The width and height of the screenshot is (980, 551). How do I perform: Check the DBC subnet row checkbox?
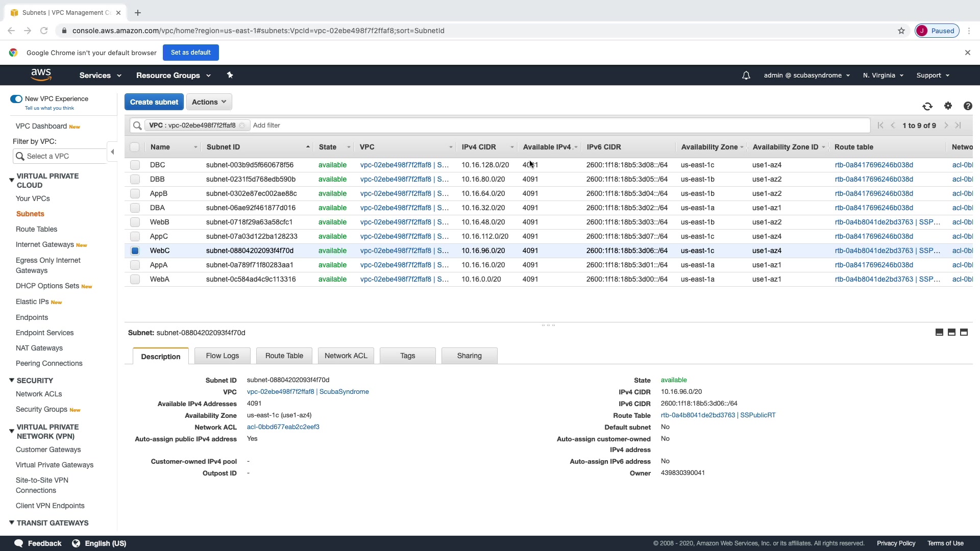[x=135, y=165]
